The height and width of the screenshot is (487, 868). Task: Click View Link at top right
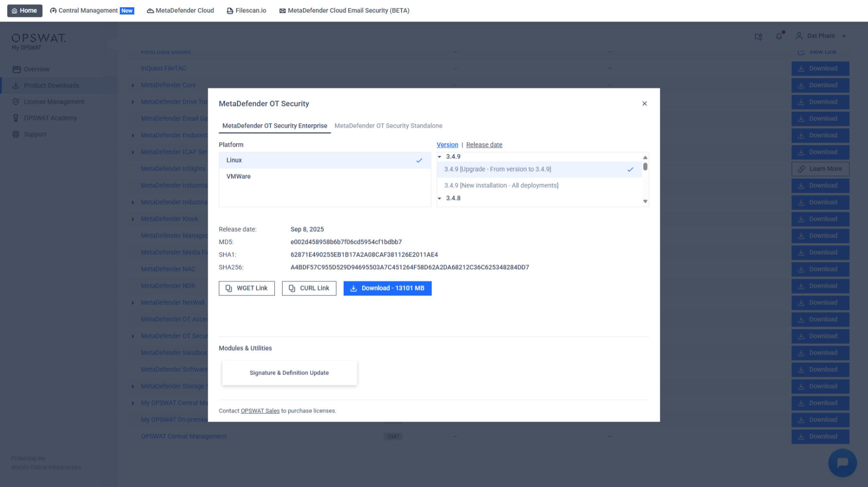click(x=817, y=52)
